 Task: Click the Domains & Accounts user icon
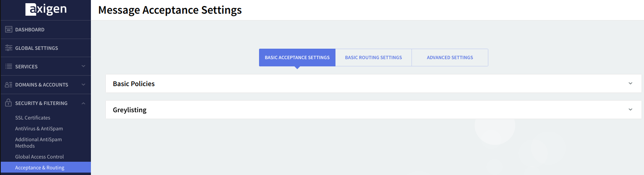click(8, 85)
